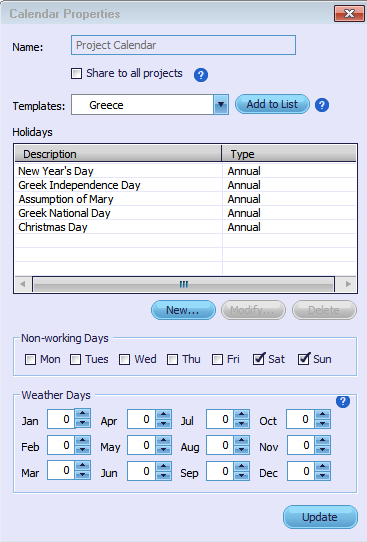Select Greek Independence Day holiday row
367x542 pixels.
[185, 185]
